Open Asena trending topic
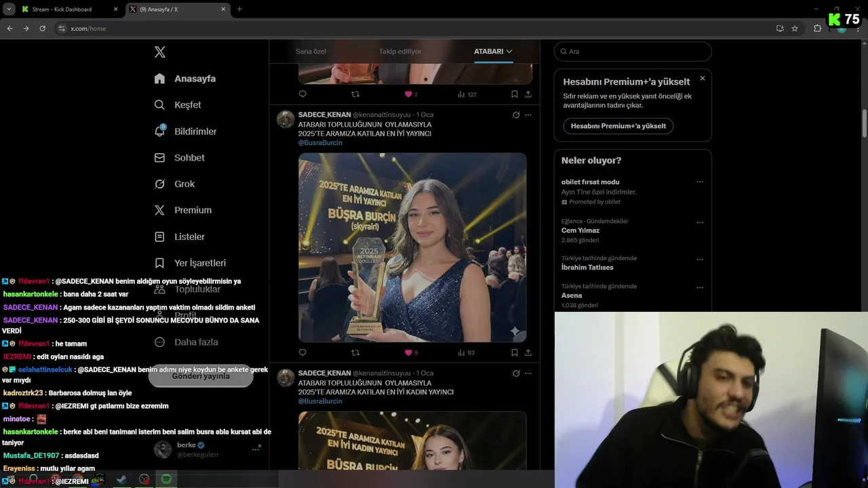The image size is (868, 488). click(572, 296)
